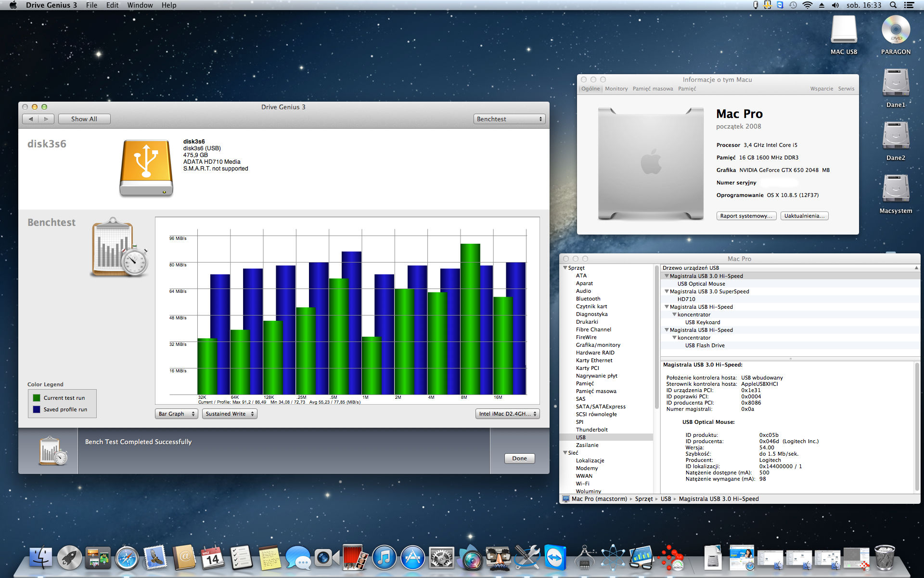The image size is (924, 578).
Task: Open the Wsparcie link in Informacje window
Action: click(821, 89)
